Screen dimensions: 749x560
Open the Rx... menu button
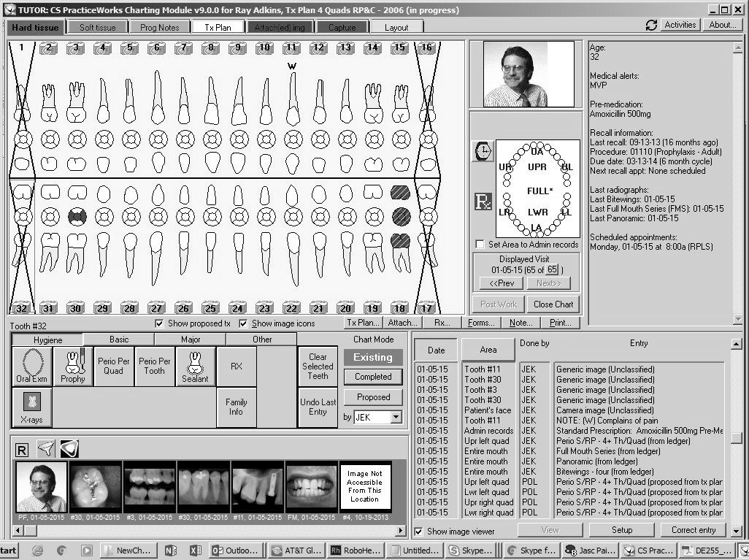[x=442, y=323]
